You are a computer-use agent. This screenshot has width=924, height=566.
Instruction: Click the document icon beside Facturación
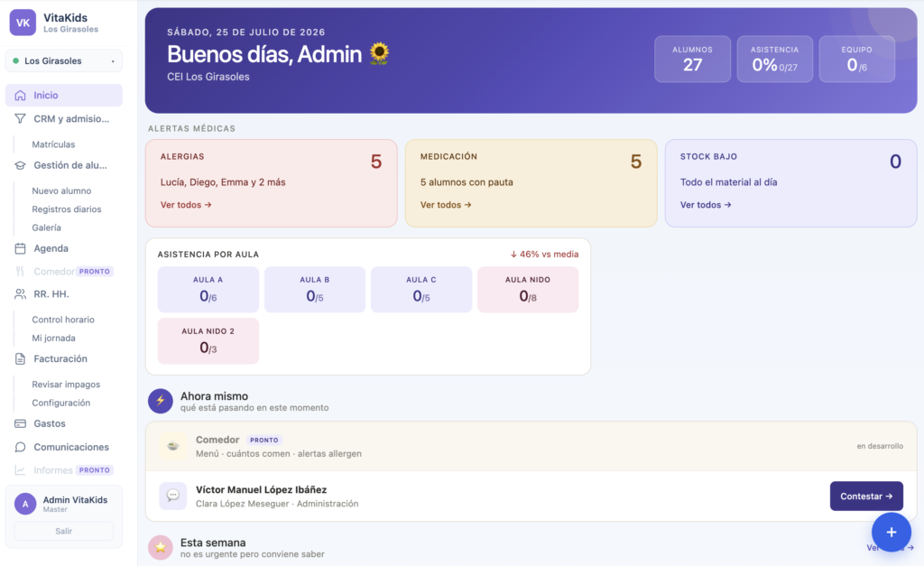(20, 358)
